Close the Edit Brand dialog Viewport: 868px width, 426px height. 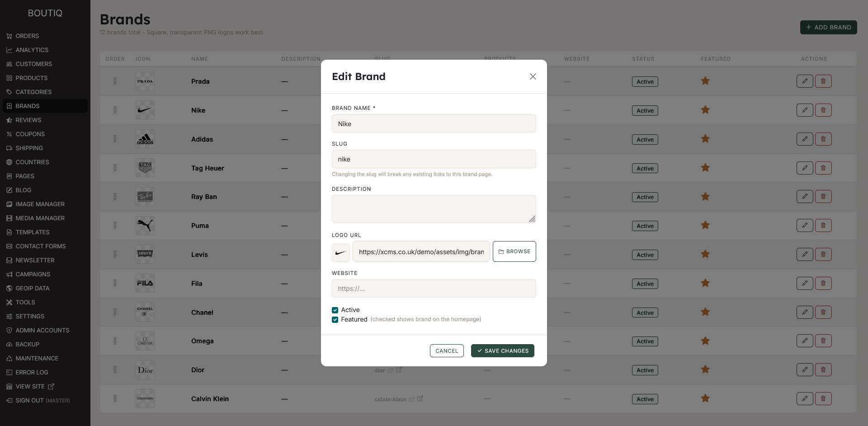pos(533,76)
